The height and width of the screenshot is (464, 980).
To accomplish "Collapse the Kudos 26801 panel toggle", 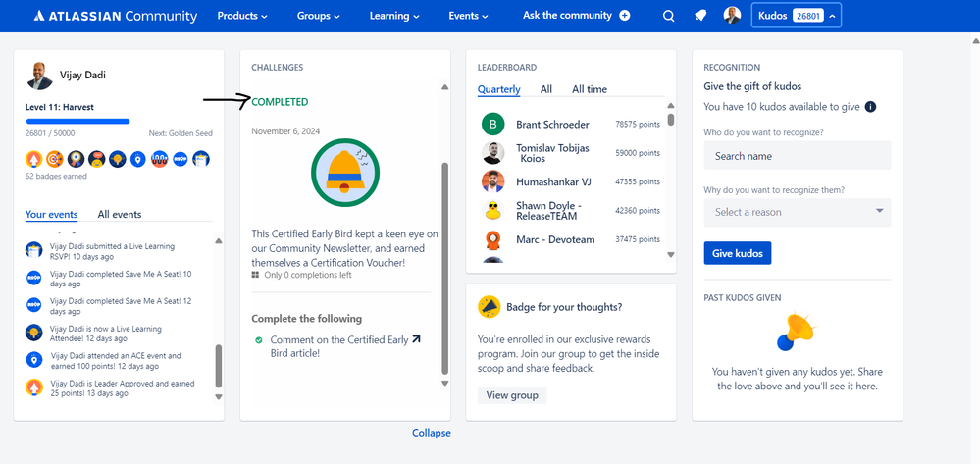I will (x=797, y=16).
